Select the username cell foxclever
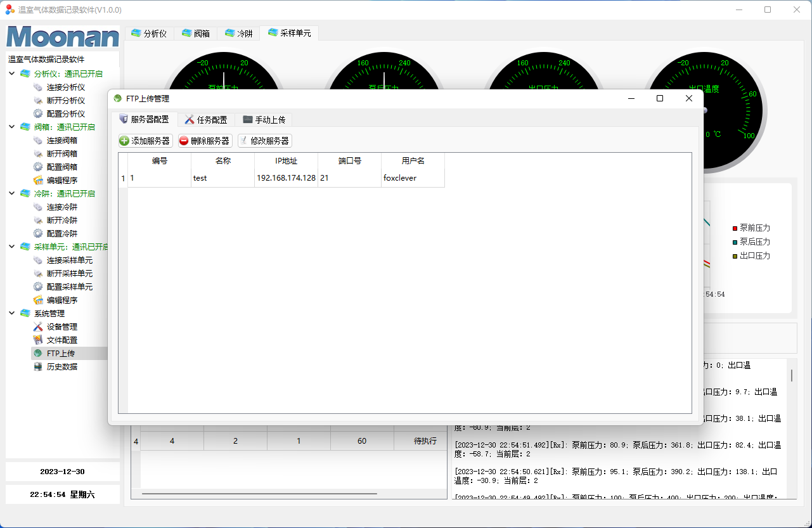The height and width of the screenshot is (528, 812). coord(413,178)
